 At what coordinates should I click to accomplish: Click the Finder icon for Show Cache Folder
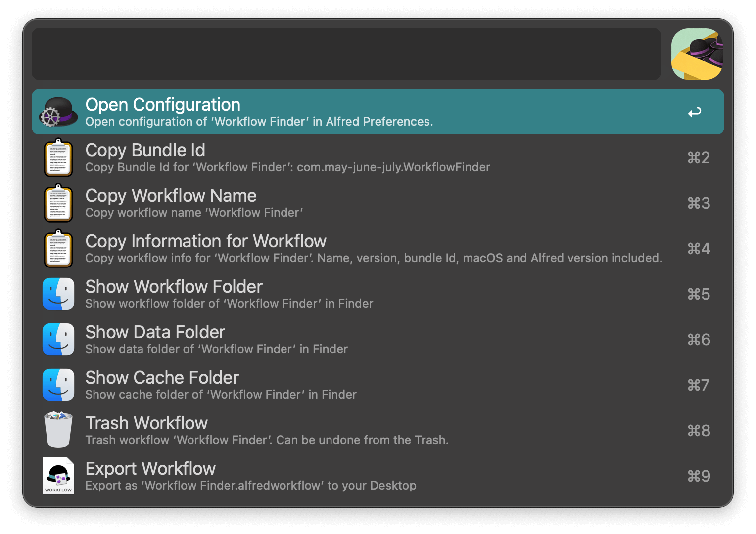click(58, 385)
